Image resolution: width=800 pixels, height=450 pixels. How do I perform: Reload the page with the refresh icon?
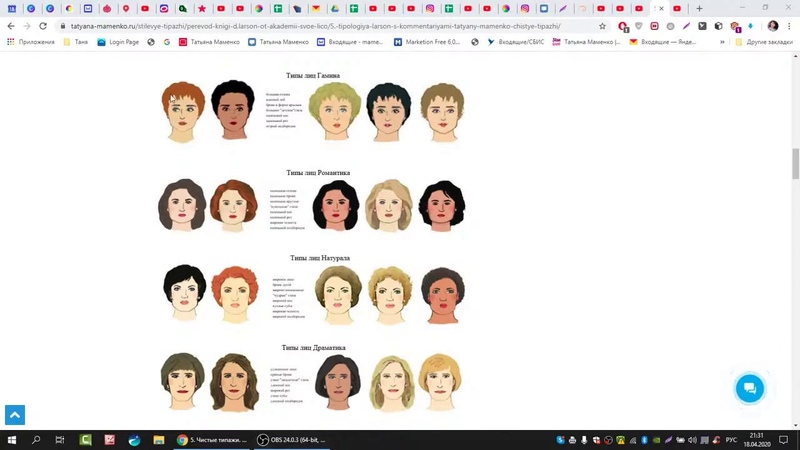tap(43, 26)
